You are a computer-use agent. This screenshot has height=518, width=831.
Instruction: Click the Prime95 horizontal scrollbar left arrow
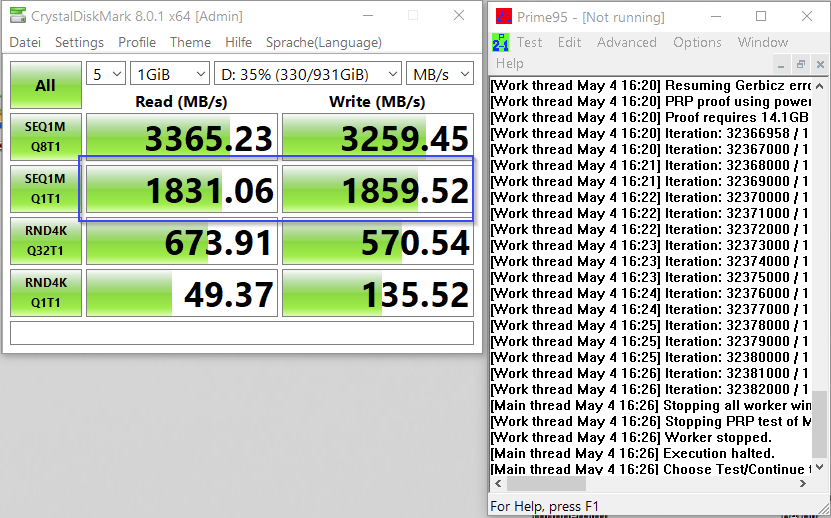pos(498,484)
